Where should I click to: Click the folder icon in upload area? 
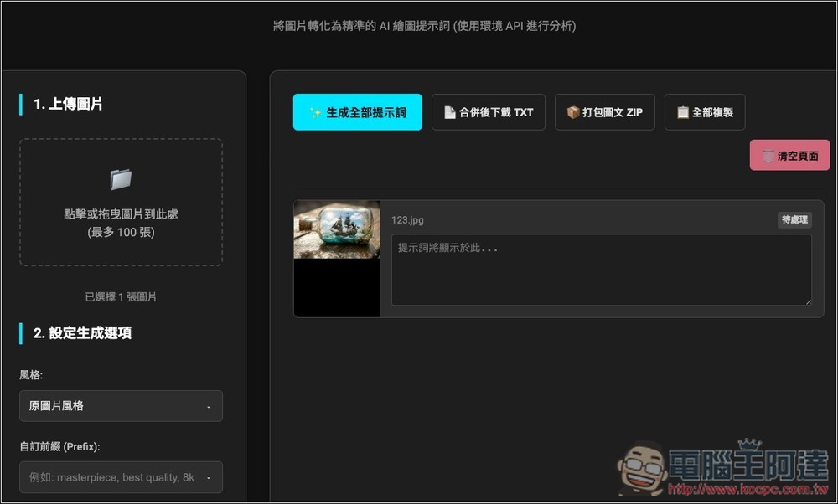tap(121, 179)
